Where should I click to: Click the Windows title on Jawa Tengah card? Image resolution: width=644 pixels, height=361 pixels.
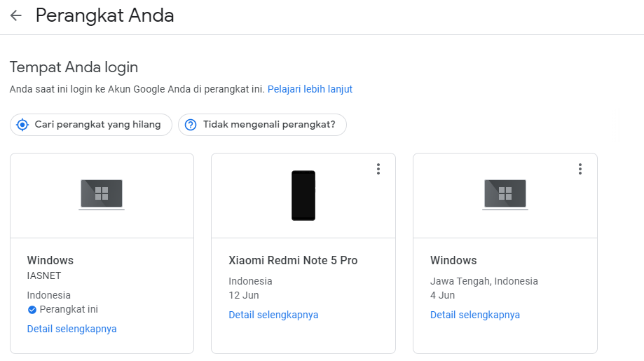click(x=453, y=260)
